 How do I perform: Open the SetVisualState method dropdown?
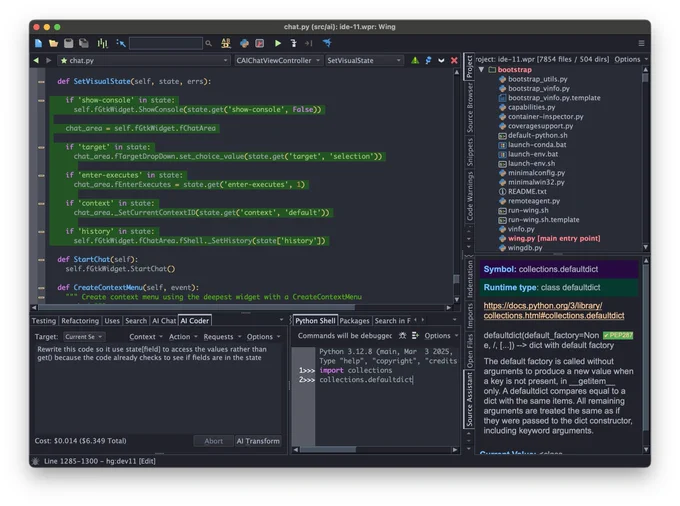pyautogui.click(x=364, y=60)
